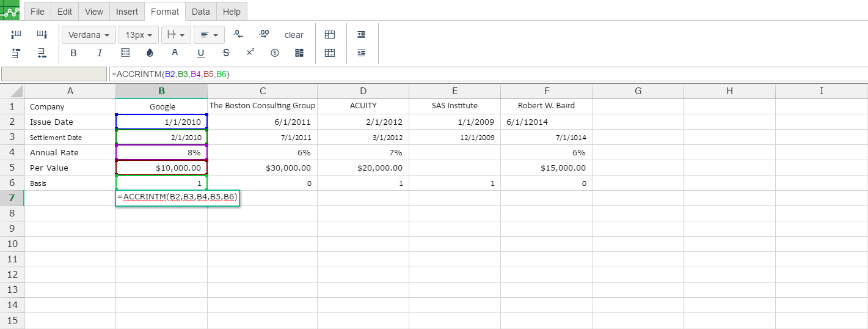The image size is (868, 329).
Task: Click the cell name box field
Action: coord(54,74)
